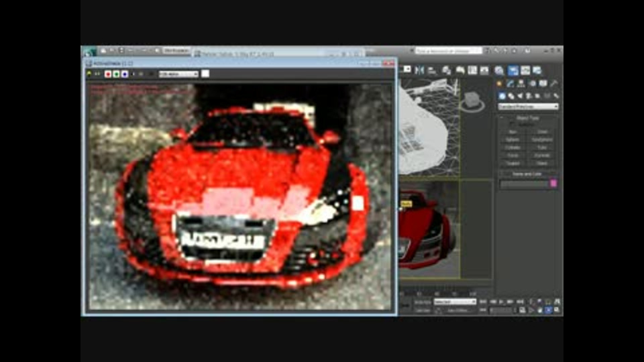
Task: Open the Curve Editor
Action: click(x=472, y=70)
